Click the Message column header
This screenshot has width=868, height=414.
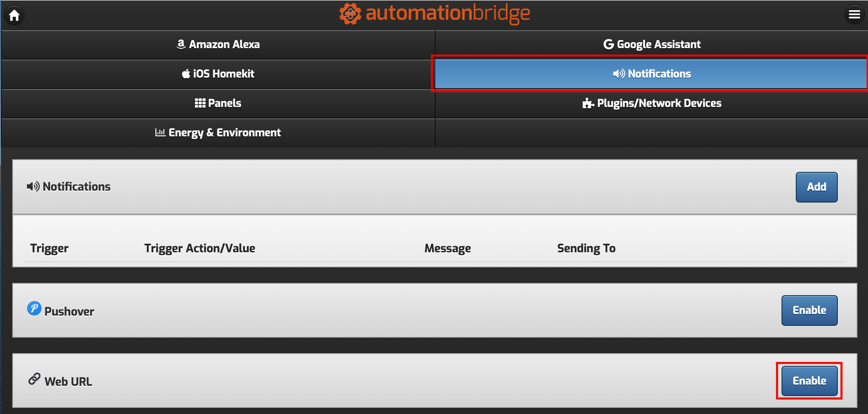coord(447,248)
